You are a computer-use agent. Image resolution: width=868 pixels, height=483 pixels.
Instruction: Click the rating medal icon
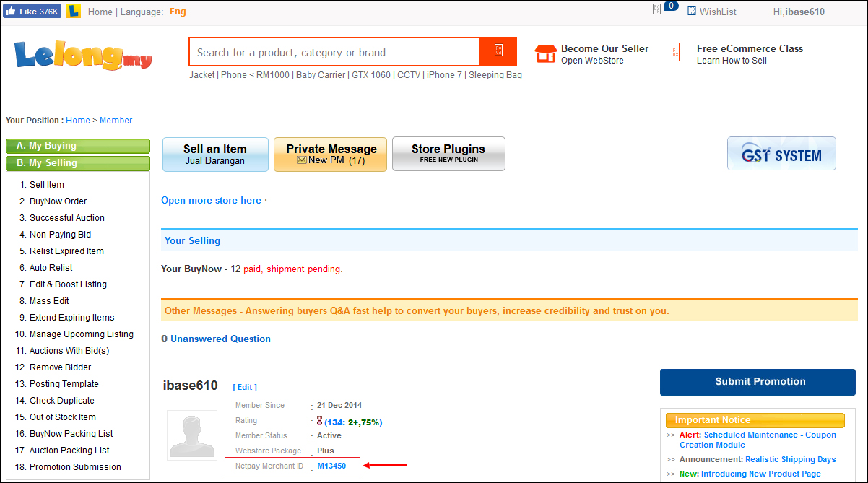pyautogui.click(x=319, y=421)
